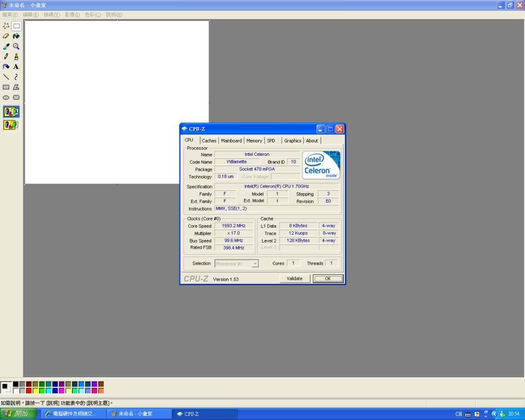Click the 128 KBytes Level 2 cache value

point(298,241)
